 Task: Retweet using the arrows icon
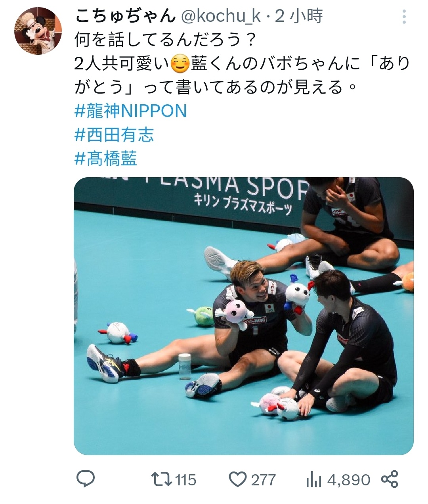pos(163,479)
